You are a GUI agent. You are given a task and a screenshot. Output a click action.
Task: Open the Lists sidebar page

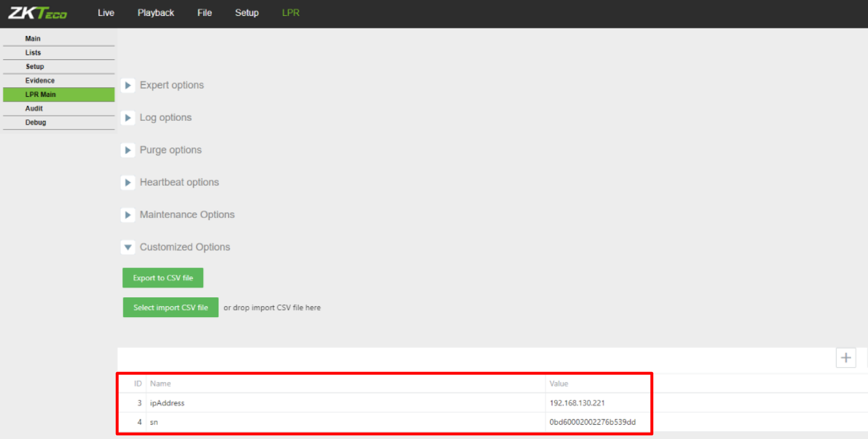59,52
